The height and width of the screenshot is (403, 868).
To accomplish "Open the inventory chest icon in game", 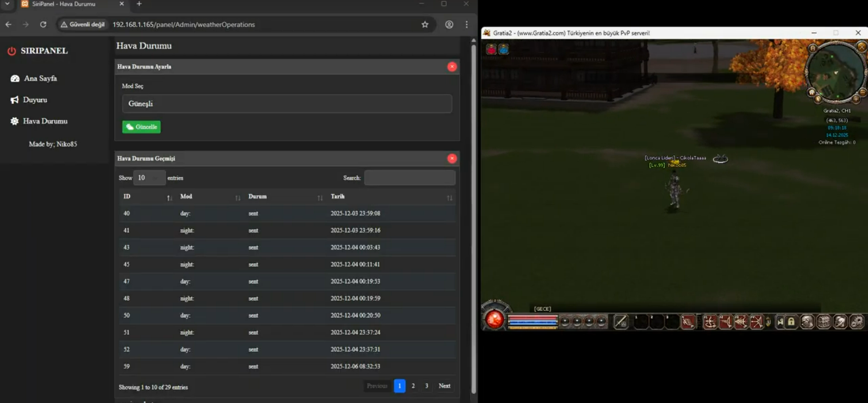I will (x=824, y=322).
